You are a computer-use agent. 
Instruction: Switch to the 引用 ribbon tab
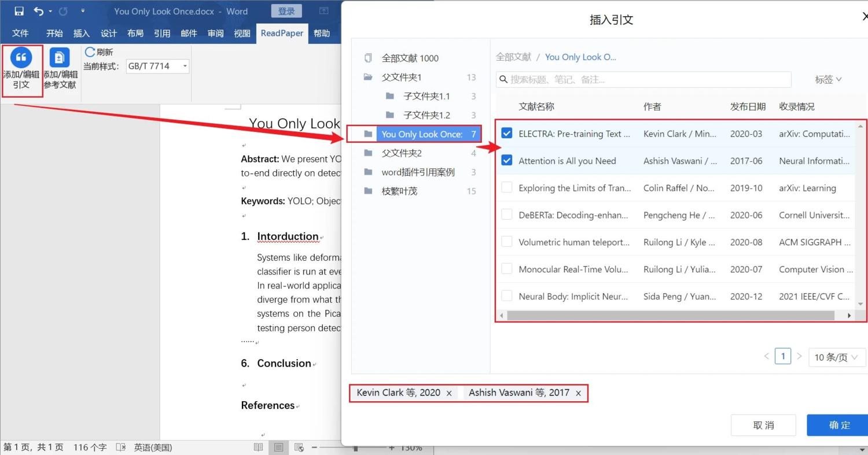pos(162,33)
